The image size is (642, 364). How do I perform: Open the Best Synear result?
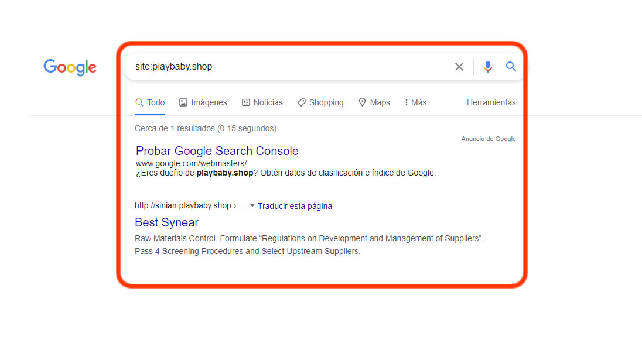click(x=166, y=222)
